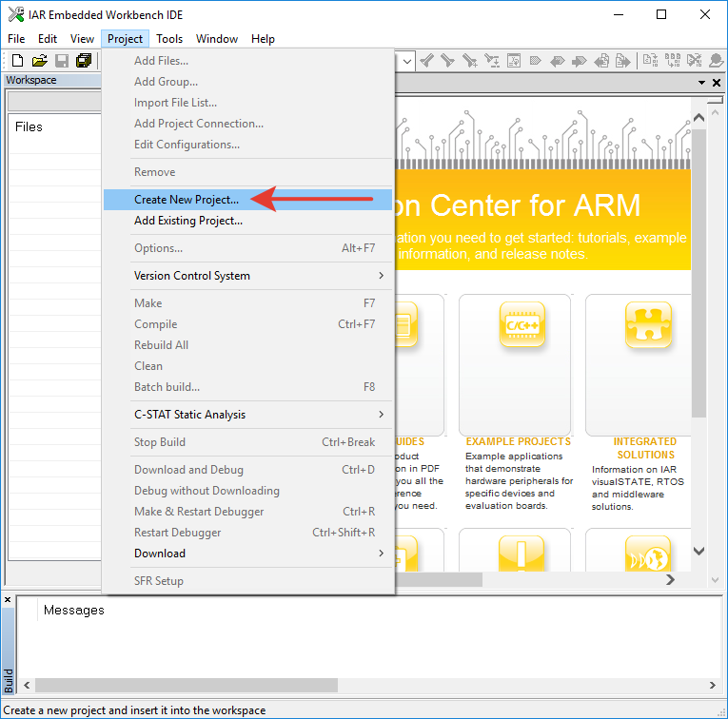Select Create New Project menu item
The height and width of the screenshot is (719, 728).
point(187,200)
